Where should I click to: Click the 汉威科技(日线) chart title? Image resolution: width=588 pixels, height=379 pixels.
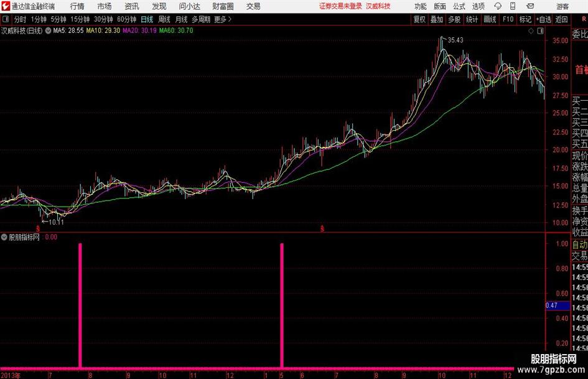click(x=22, y=30)
